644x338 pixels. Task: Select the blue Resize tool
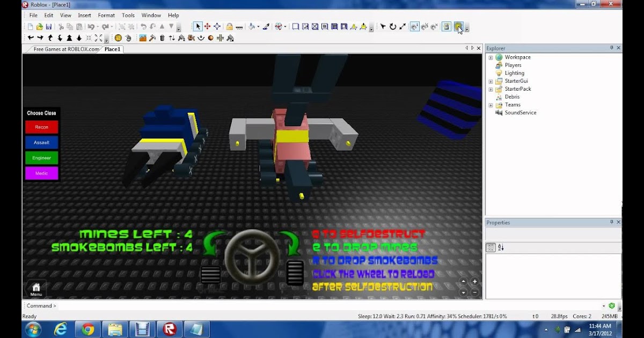click(217, 27)
